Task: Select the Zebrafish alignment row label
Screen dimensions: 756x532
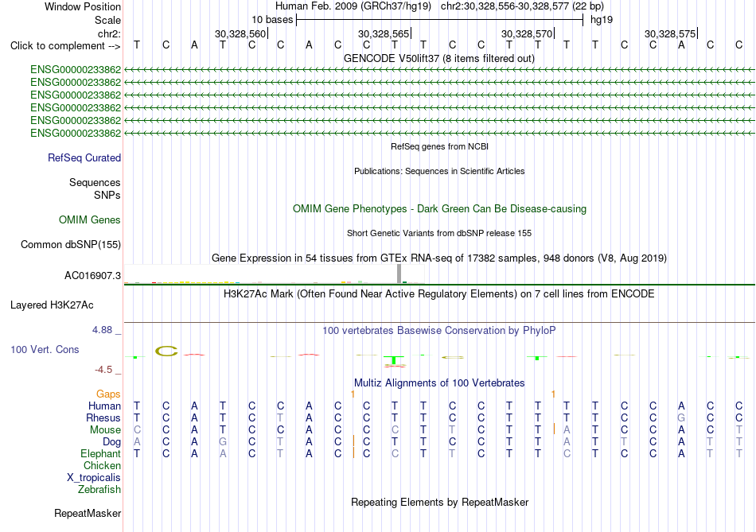Action: point(99,489)
